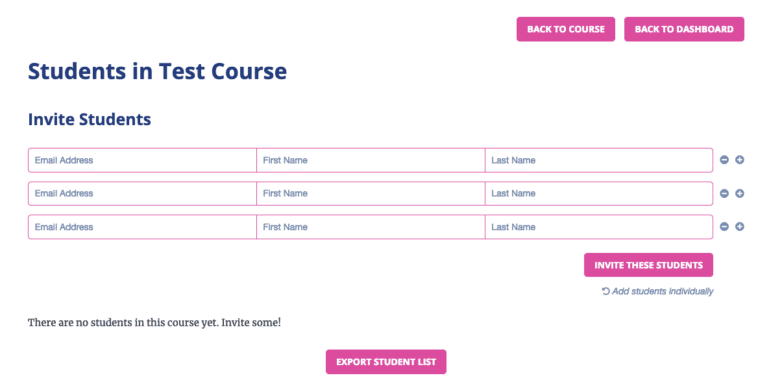The height and width of the screenshot is (380, 771).
Task: Click minus icon on second invite row
Action: tap(724, 194)
